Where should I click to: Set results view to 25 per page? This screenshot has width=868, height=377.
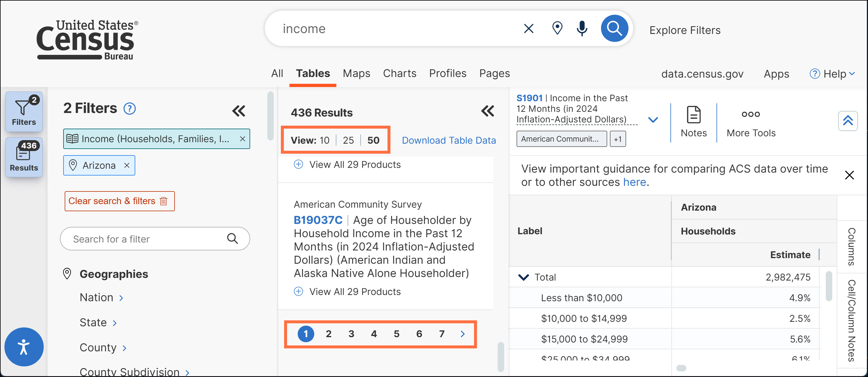pyautogui.click(x=348, y=140)
